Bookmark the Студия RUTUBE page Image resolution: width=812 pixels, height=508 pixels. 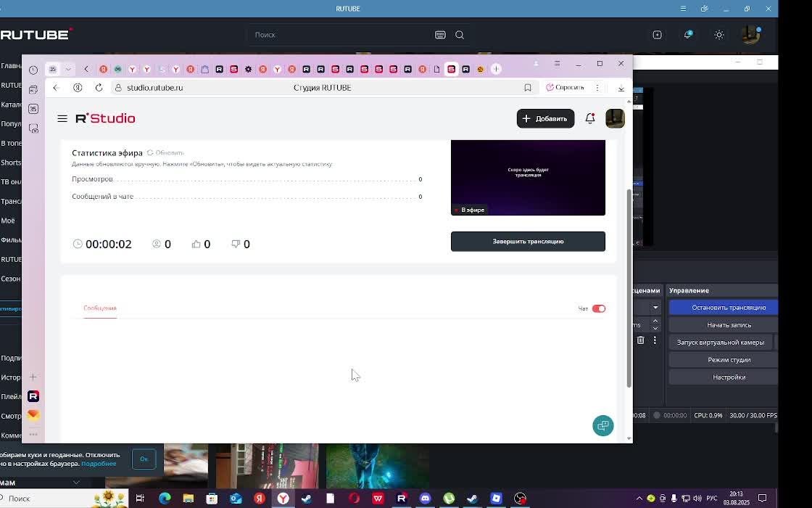(x=528, y=88)
